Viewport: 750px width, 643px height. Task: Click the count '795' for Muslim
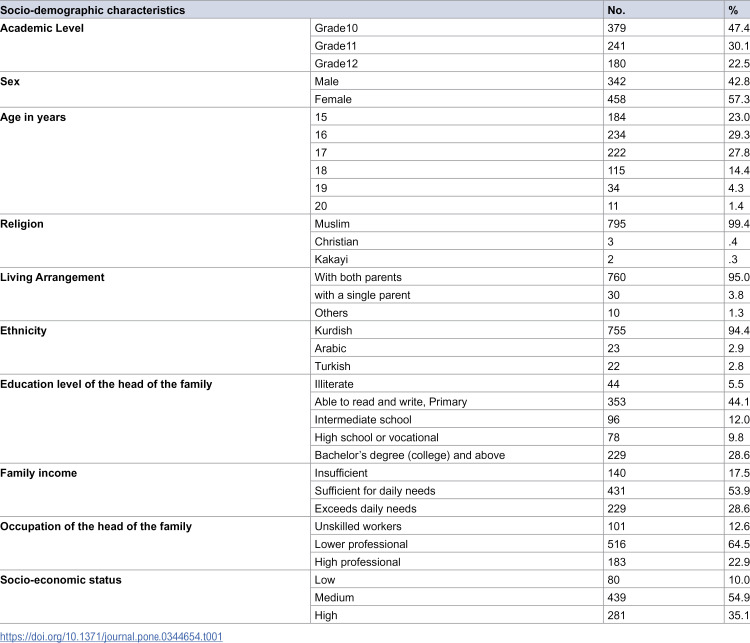[617, 224]
